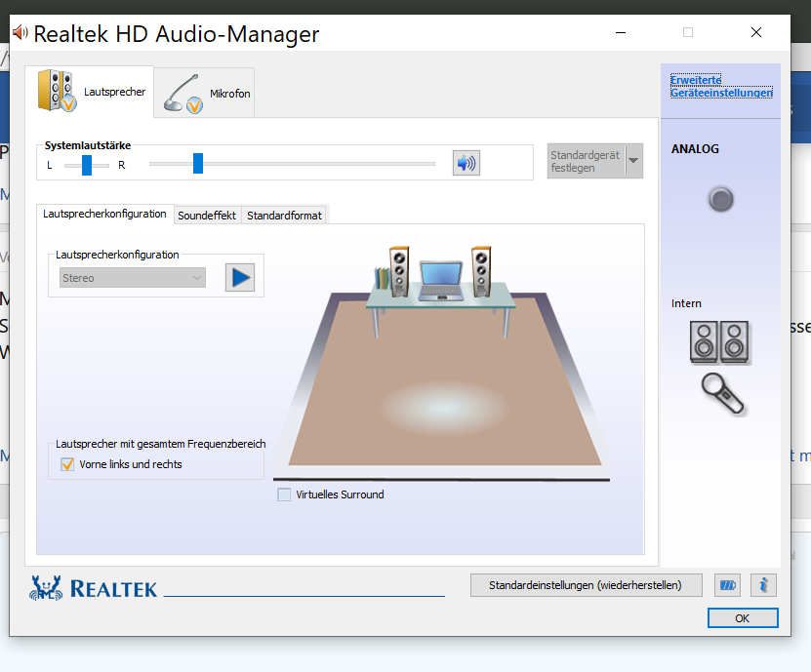Play the speaker test sound
The image size is (811, 672).
[240, 278]
